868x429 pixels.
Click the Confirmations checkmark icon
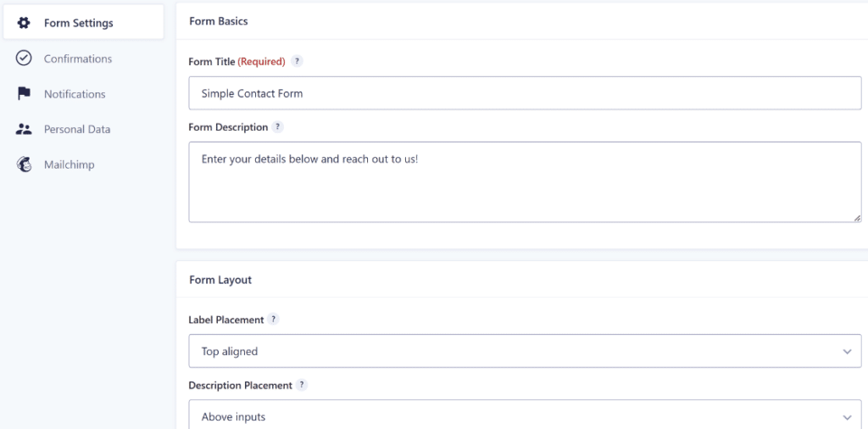[24, 58]
